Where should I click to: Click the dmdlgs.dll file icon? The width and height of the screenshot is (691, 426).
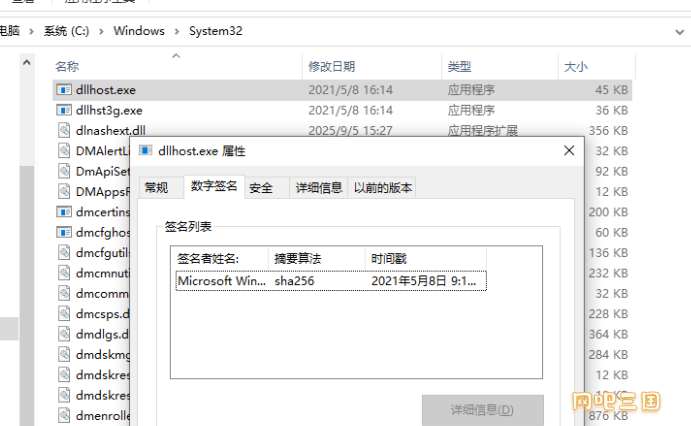click(x=64, y=334)
